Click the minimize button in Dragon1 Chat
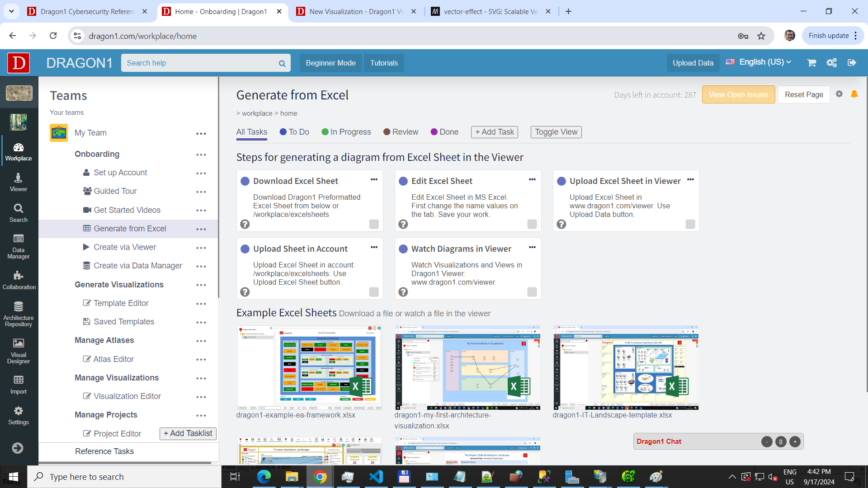This screenshot has width=868, height=488. (x=767, y=441)
